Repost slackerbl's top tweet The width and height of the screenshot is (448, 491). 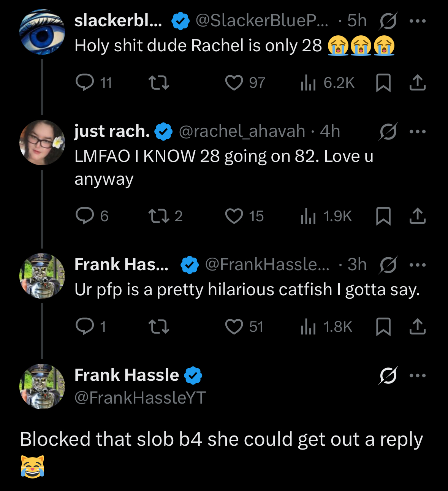(x=158, y=82)
